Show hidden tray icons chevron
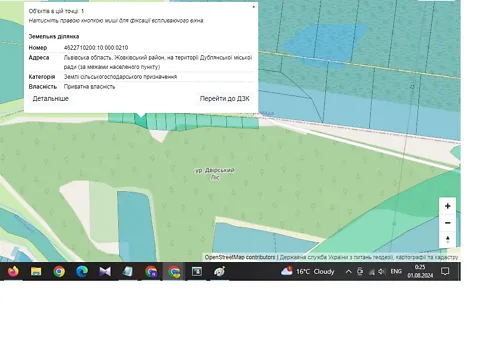Viewport: 480px width, 360px height. point(348,271)
